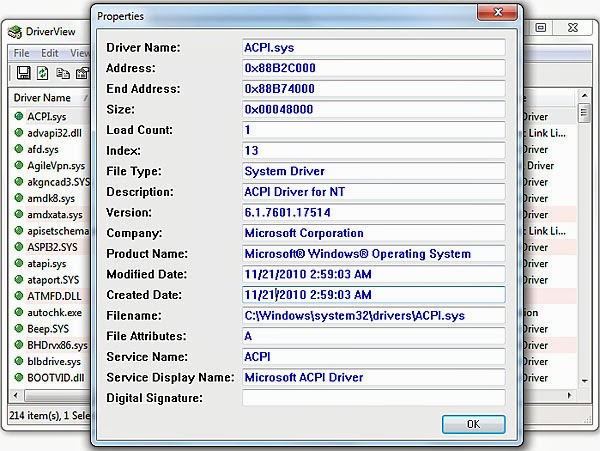Click the Company field Microsoft Corporation

pos(373,233)
